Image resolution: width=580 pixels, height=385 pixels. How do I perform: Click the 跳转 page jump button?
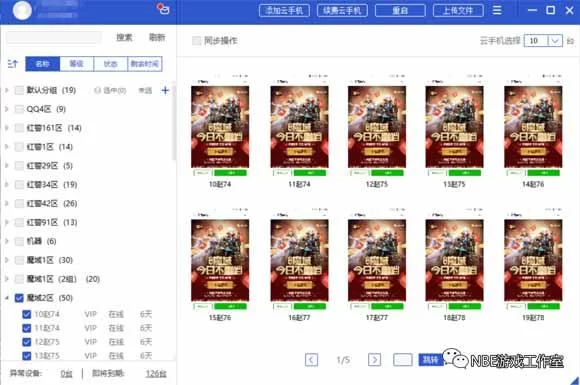[x=431, y=359]
